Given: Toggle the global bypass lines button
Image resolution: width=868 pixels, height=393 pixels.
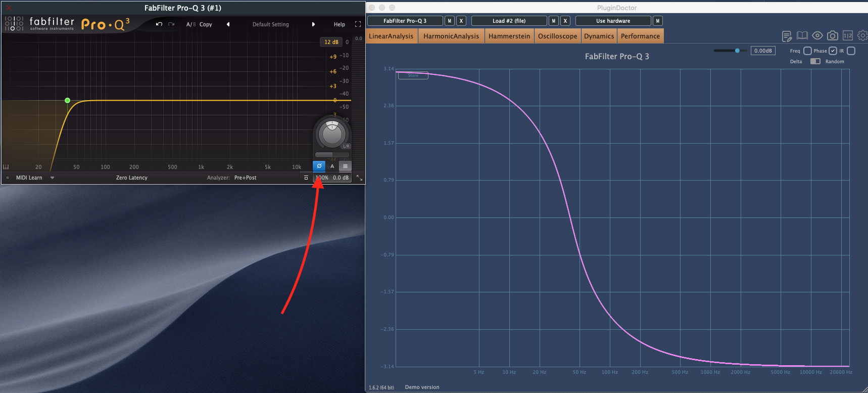Looking at the screenshot, I should tap(345, 166).
